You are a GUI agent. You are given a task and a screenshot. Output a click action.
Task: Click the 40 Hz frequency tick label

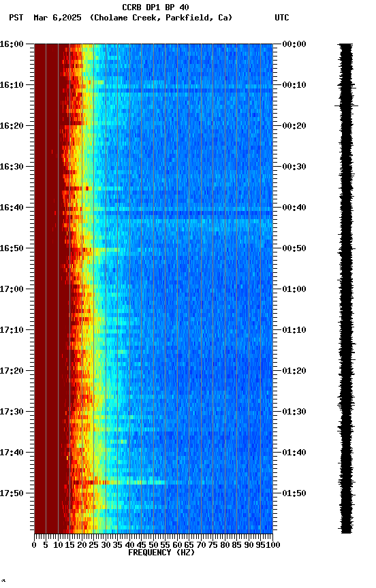pyautogui.click(x=129, y=545)
